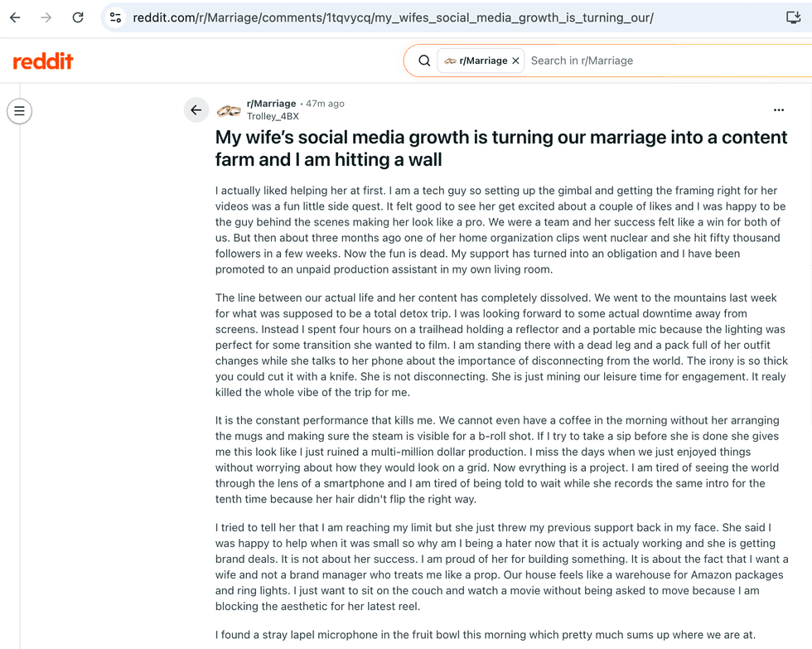Viewport: 812px width, 649px height.
Task: Click the post back arrow button
Action: (196, 109)
